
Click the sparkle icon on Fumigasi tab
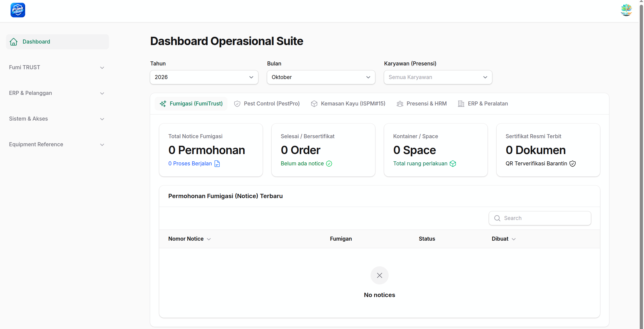[163, 104]
